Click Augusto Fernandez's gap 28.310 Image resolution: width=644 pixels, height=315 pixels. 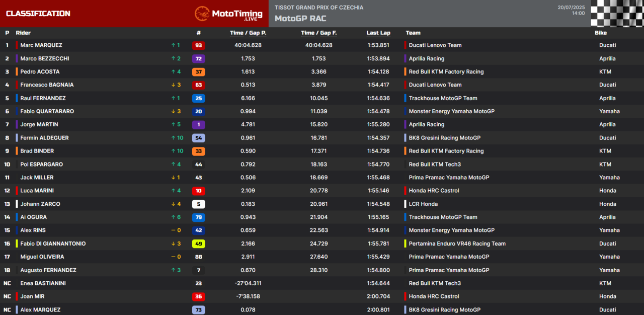[319, 270]
